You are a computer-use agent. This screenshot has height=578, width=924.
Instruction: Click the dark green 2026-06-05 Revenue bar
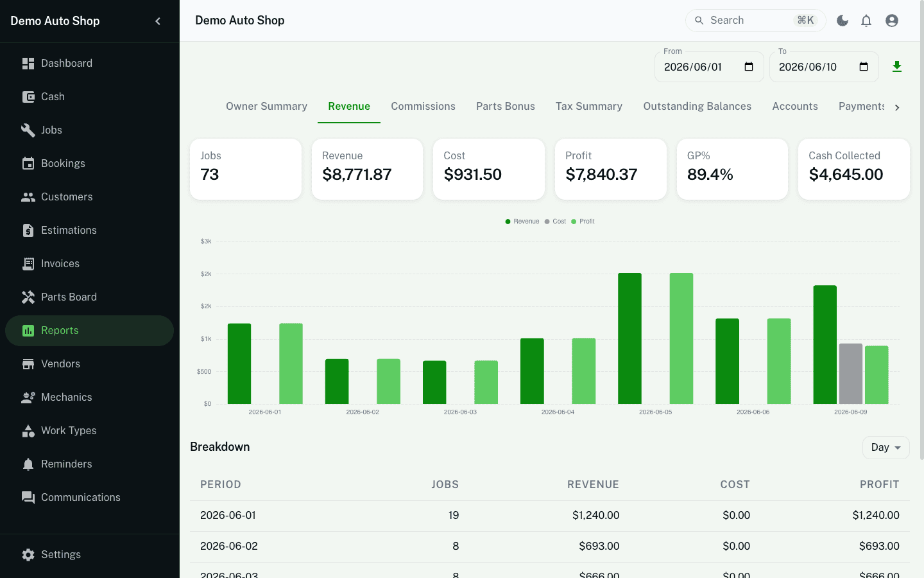click(x=629, y=338)
